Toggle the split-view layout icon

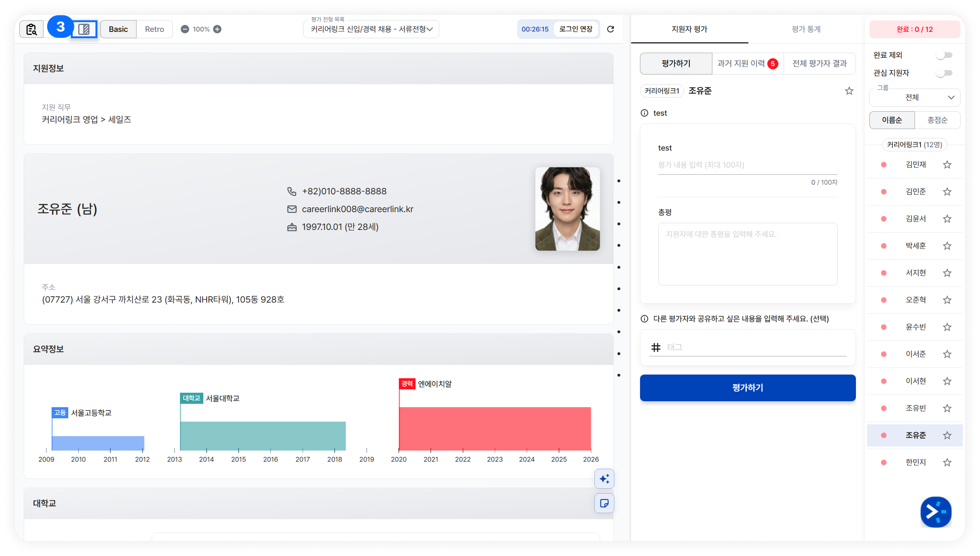pos(84,29)
